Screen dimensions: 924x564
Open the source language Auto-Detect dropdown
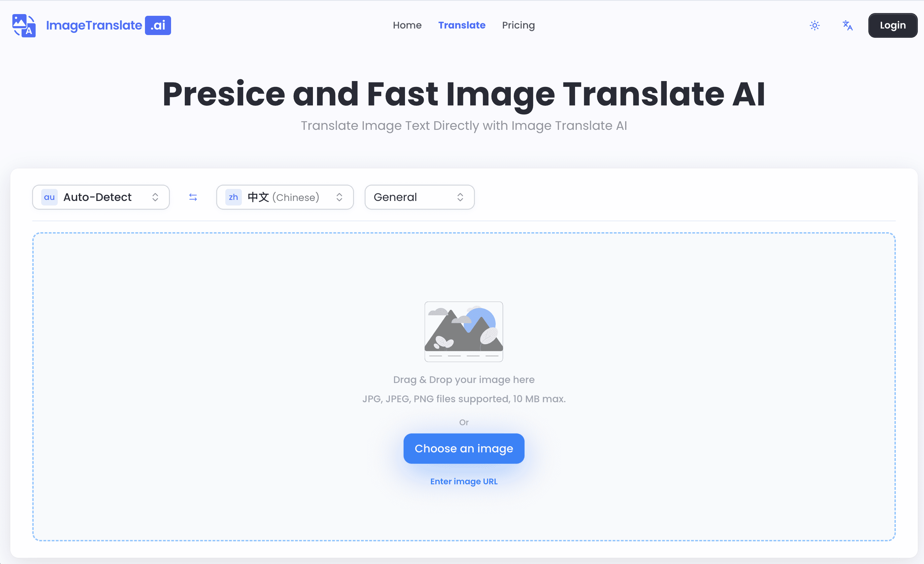pos(101,197)
